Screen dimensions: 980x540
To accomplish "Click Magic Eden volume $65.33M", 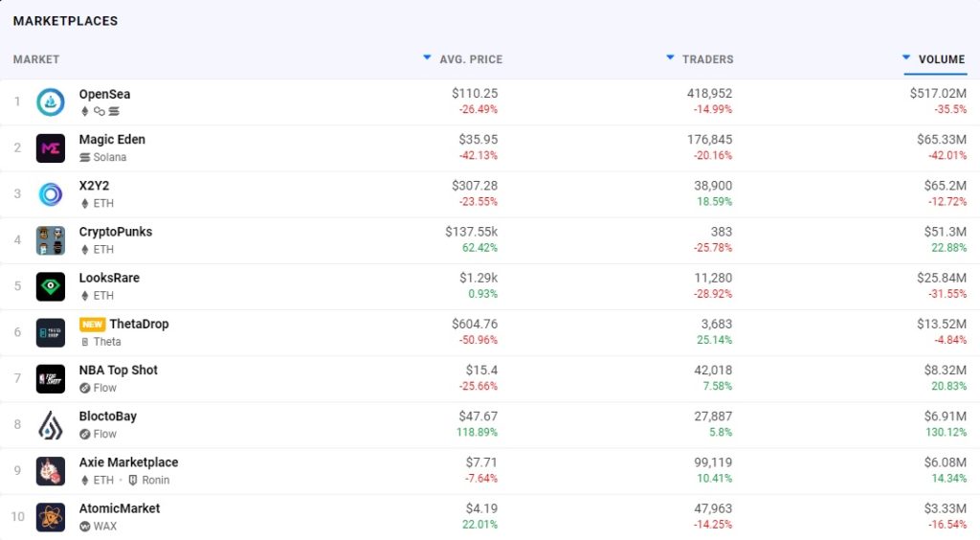I will click(942, 140).
